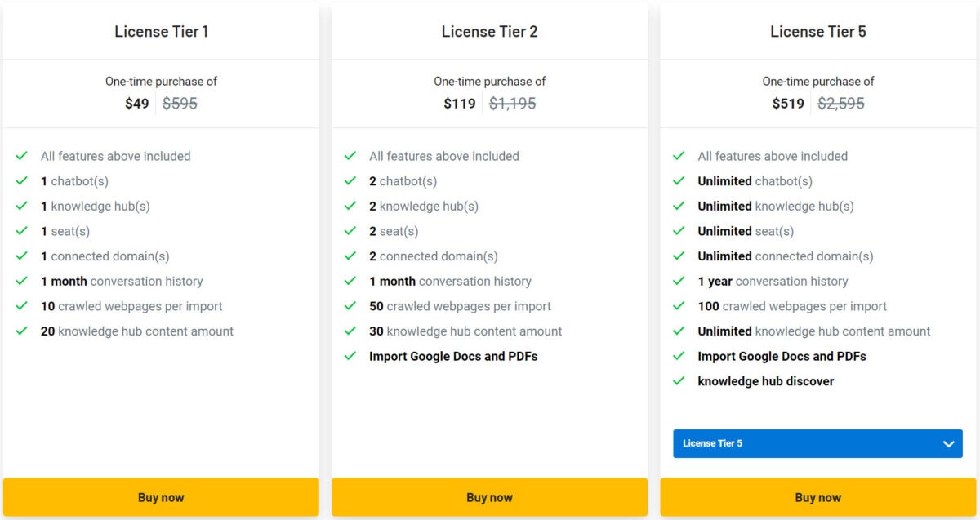Click checkmark beside Tier 1 'All features above included'
Image resolution: width=980 pixels, height=520 pixels.
click(22, 155)
